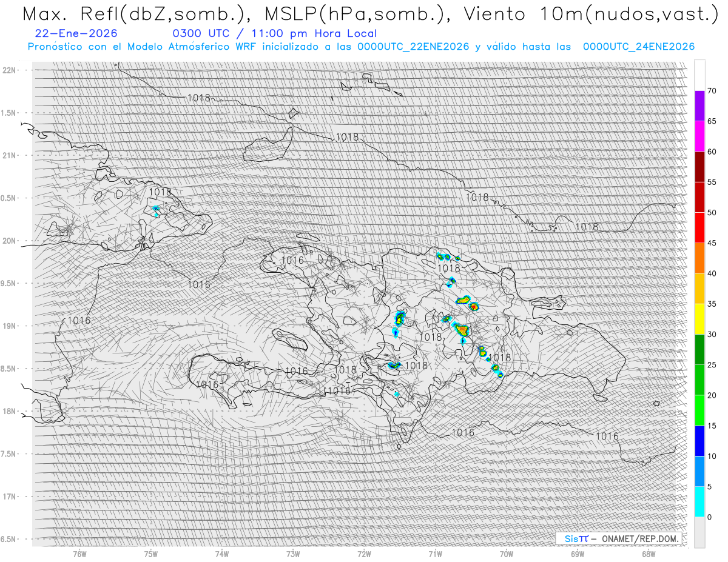Click the cyan 0–5 dBZ color swatch
Screen dimensions: 728x562
tap(699, 501)
